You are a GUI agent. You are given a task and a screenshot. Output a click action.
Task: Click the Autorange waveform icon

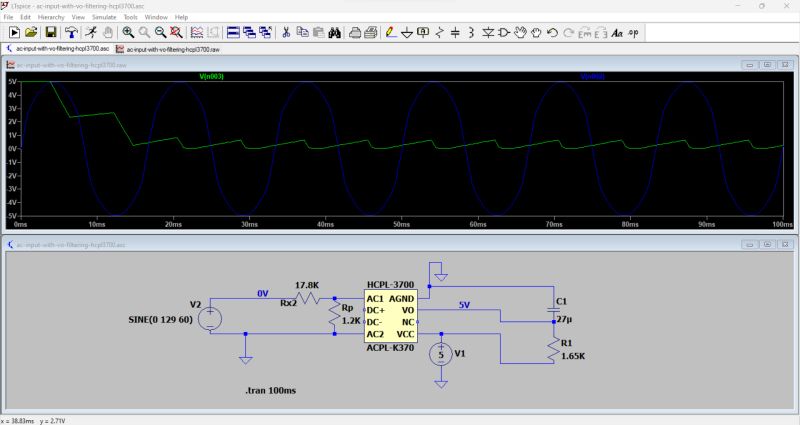(x=197, y=33)
